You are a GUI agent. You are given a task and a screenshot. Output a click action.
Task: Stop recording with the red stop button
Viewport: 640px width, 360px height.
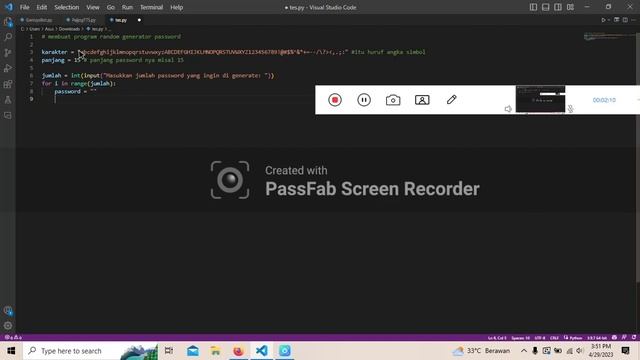335,100
